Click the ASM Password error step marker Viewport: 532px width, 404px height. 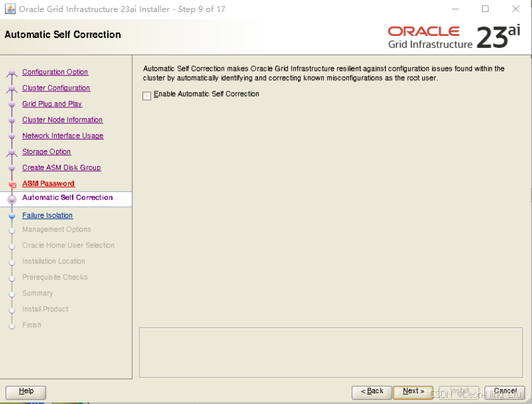13,185
